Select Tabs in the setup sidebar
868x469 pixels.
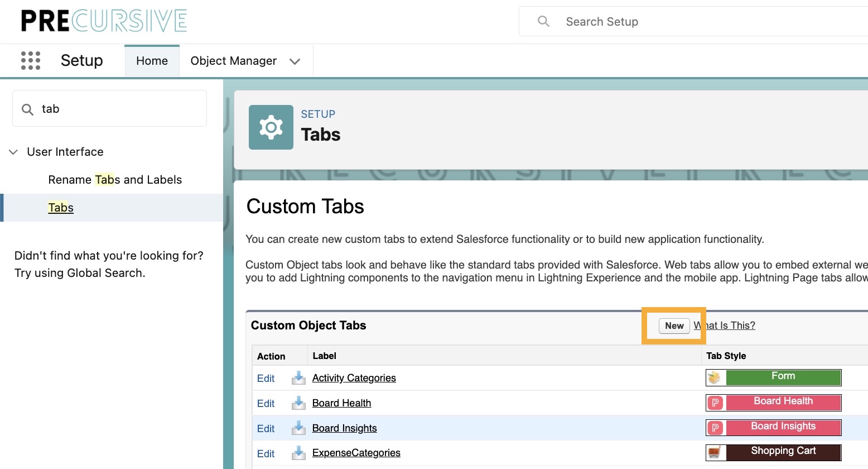pyautogui.click(x=61, y=208)
